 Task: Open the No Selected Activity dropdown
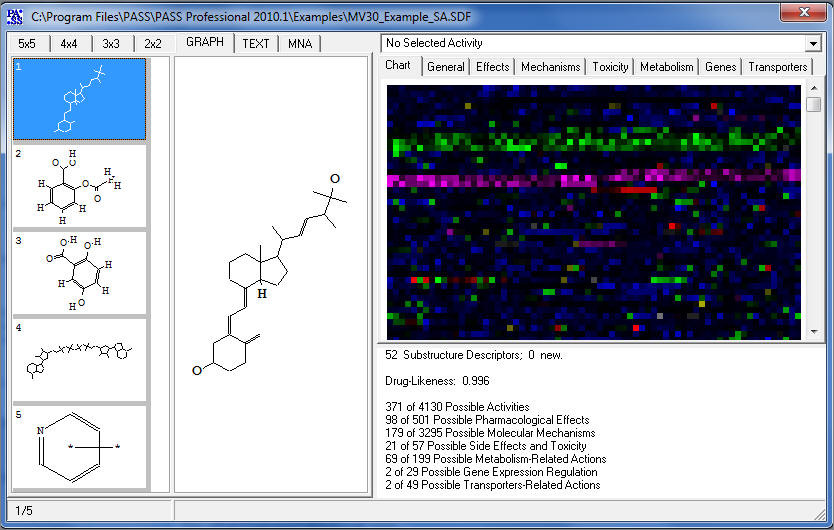point(813,43)
